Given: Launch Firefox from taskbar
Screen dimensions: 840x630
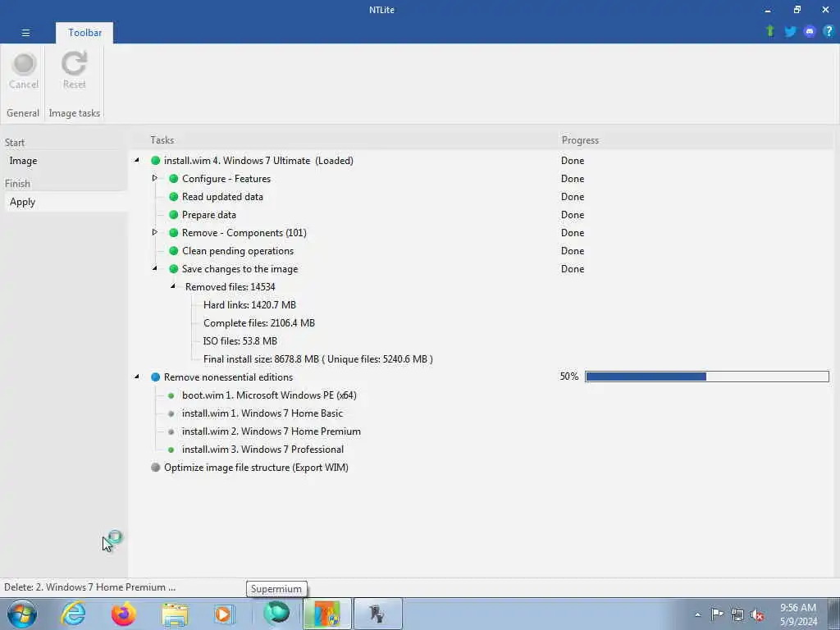Looking at the screenshot, I should [x=124, y=614].
